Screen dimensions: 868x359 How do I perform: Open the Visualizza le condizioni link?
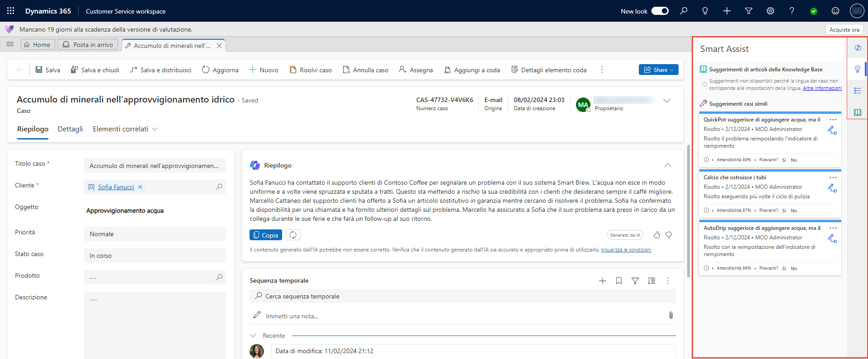pyautogui.click(x=626, y=250)
